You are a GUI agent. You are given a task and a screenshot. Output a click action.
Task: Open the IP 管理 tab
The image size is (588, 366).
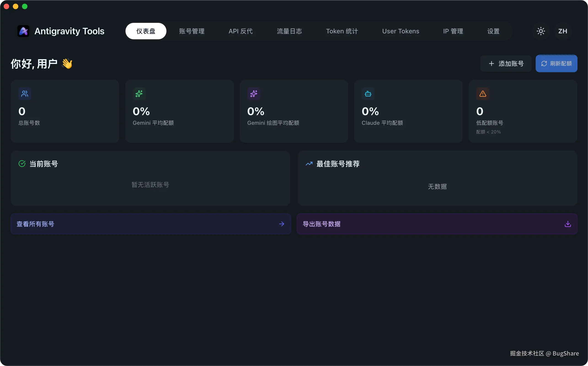(x=453, y=31)
